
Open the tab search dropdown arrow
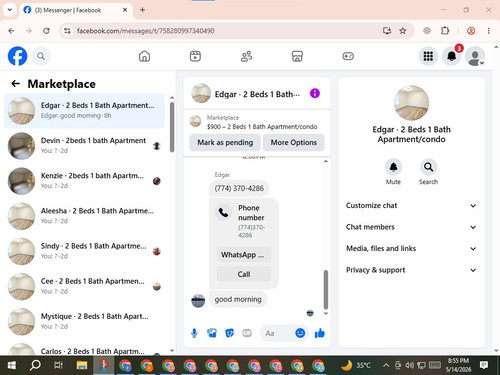(x=10, y=10)
